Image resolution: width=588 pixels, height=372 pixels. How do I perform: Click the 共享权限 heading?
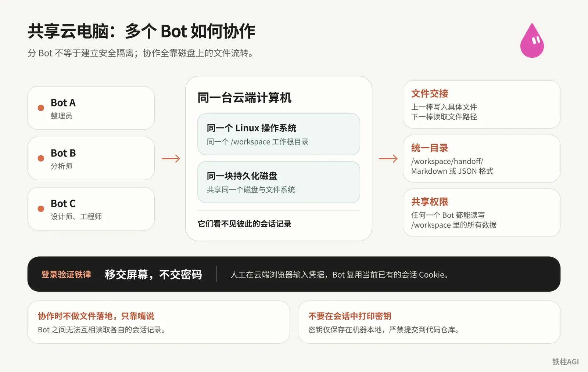point(430,202)
